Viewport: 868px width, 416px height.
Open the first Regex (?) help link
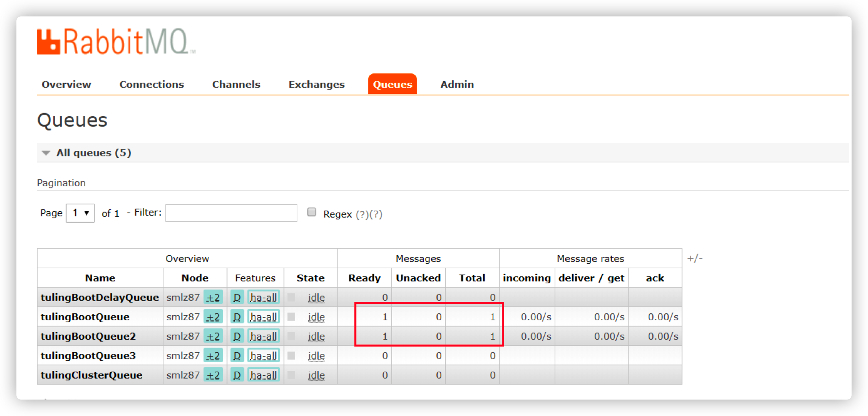tap(362, 214)
